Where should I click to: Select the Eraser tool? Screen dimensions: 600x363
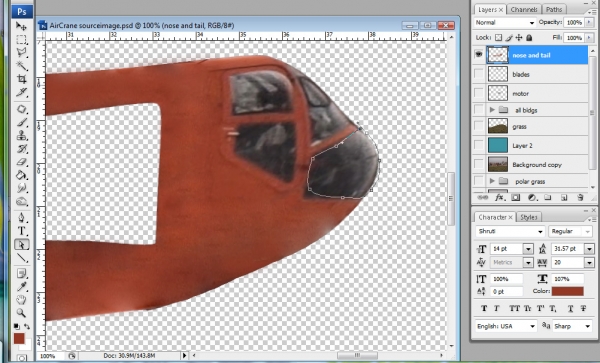(21, 162)
